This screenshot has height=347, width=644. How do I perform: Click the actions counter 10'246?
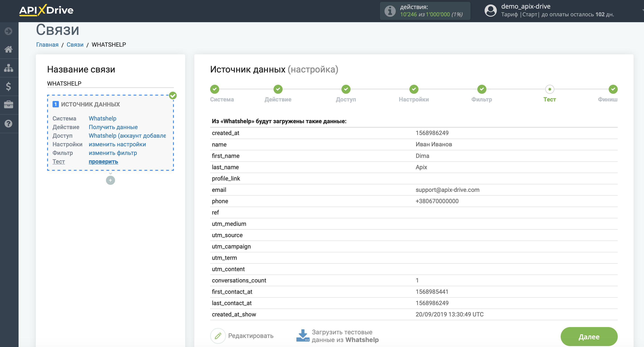click(409, 14)
